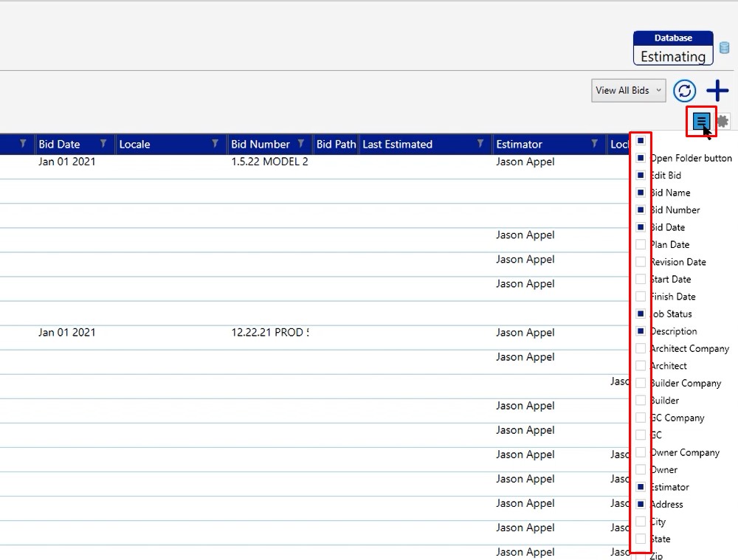
Task: Click the database cylinder icon
Action: point(725,48)
